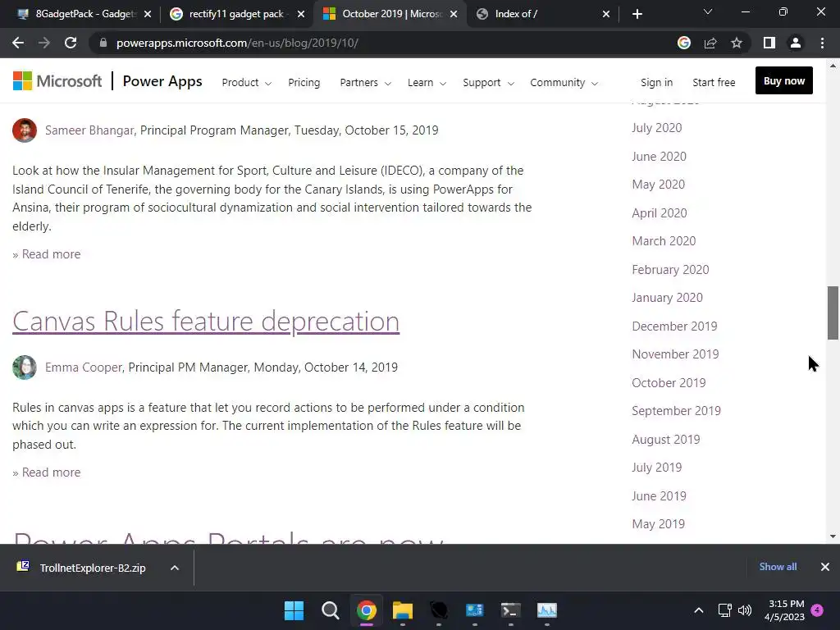Open the side panel icon

769,43
